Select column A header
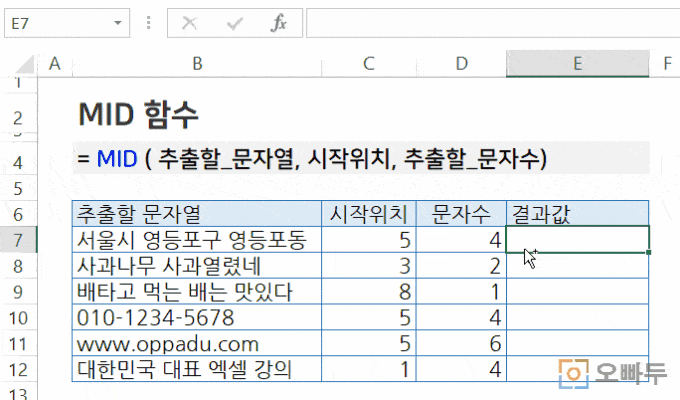Image resolution: width=680 pixels, height=400 pixels. 55,64
